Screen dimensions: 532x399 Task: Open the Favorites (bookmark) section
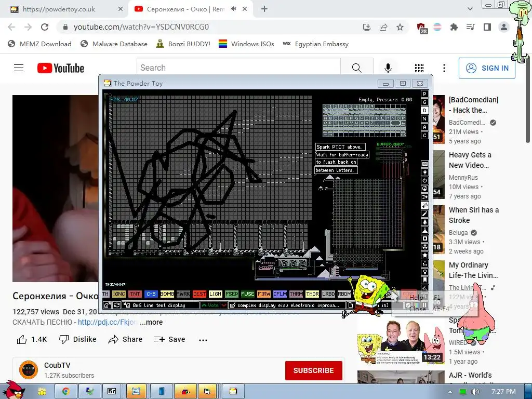point(424,280)
